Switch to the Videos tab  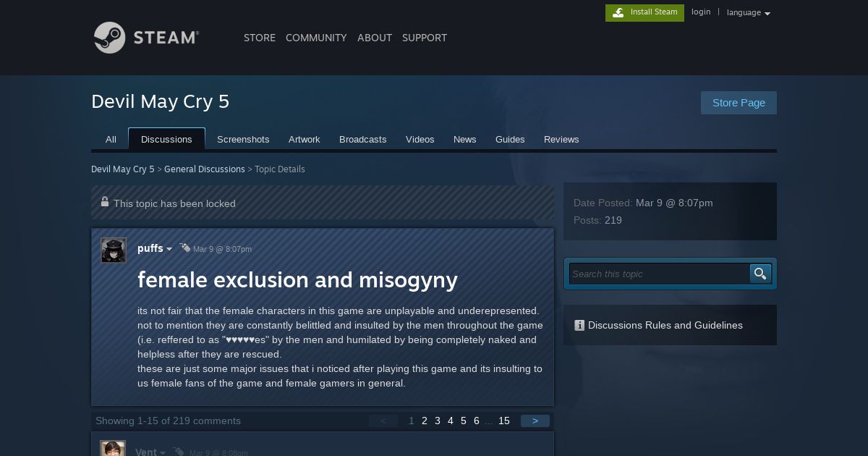point(420,139)
